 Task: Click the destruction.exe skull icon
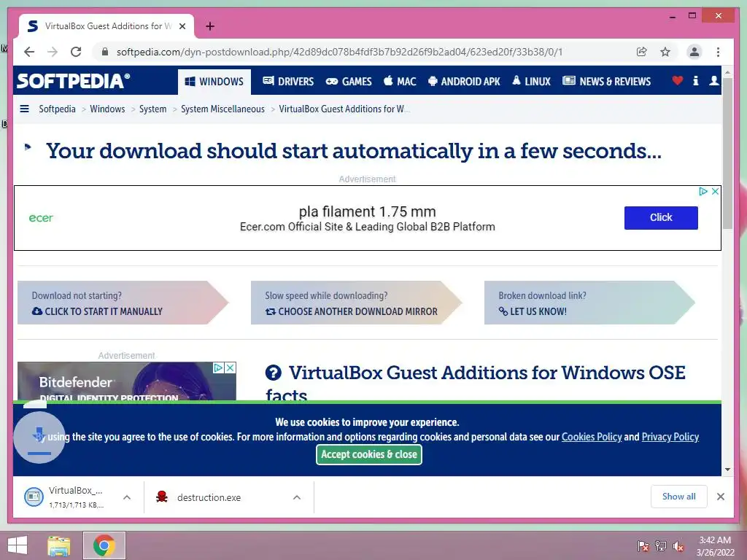coord(162,497)
